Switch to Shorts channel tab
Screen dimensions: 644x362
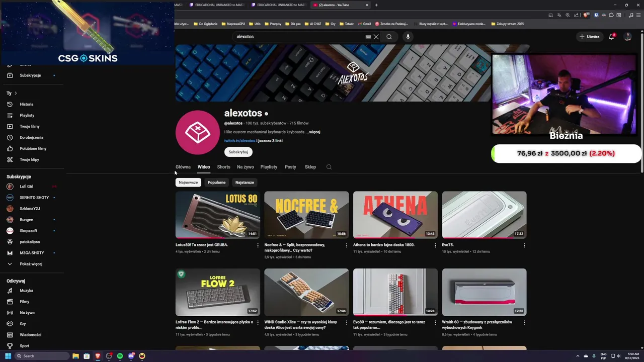click(224, 167)
